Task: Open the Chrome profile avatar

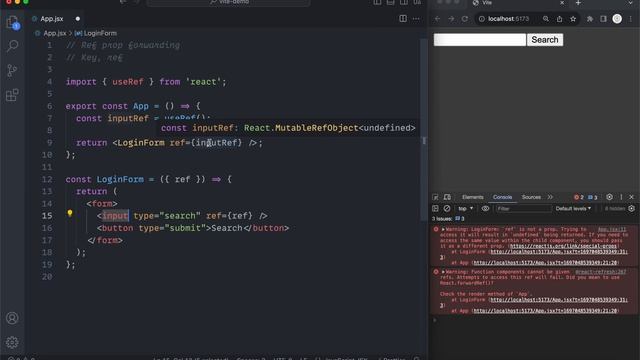Action: click(x=617, y=19)
